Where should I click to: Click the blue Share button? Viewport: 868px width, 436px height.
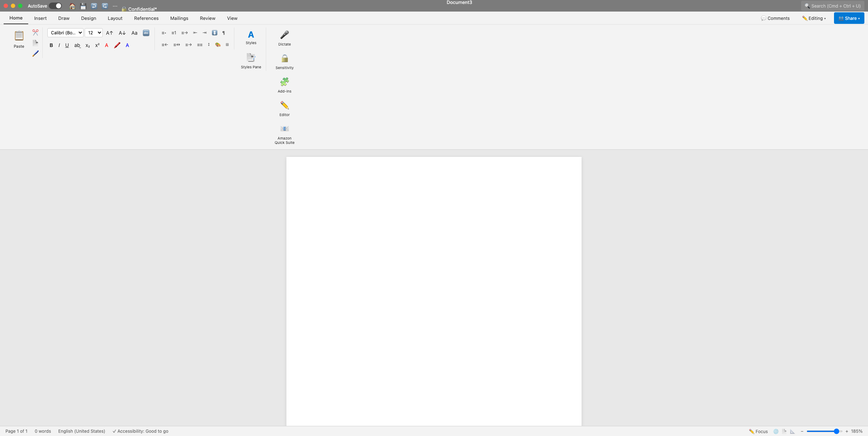click(849, 18)
